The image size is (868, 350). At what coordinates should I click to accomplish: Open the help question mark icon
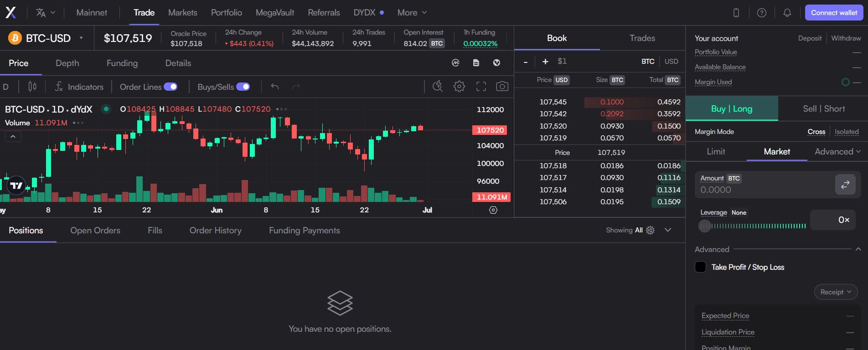point(761,13)
